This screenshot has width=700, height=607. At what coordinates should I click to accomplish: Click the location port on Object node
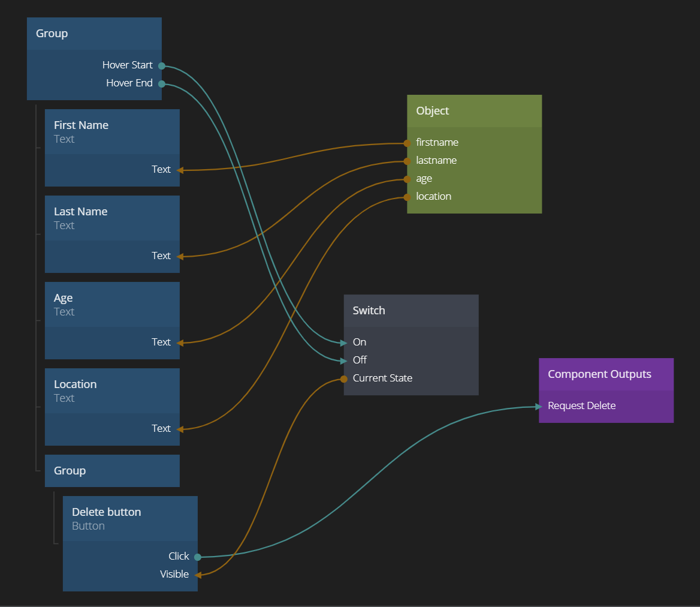click(408, 197)
